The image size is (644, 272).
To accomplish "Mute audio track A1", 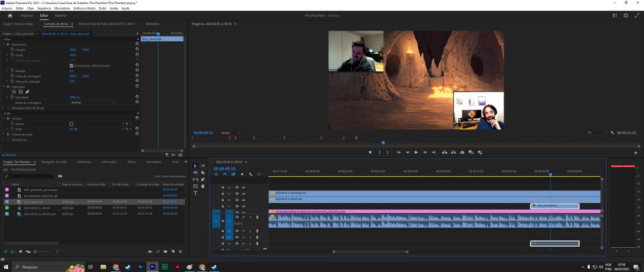I will coord(243,217).
